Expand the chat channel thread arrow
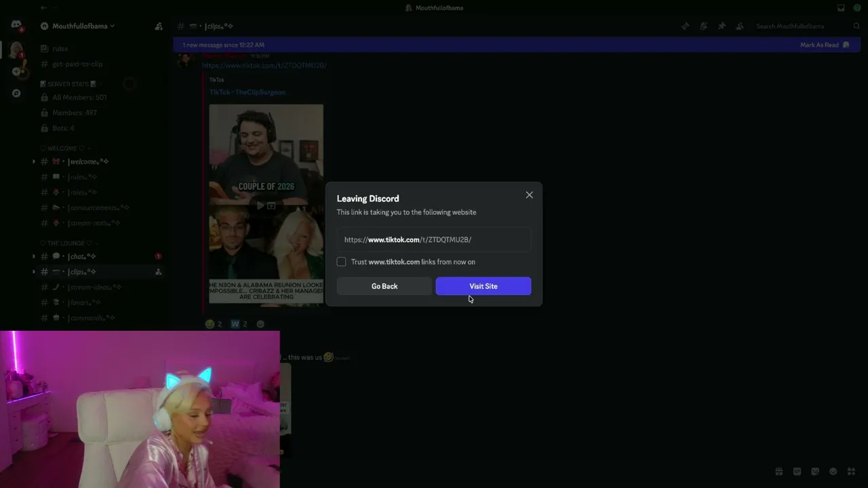Image resolution: width=868 pixels, height=488 pixels. click(34, 256)
